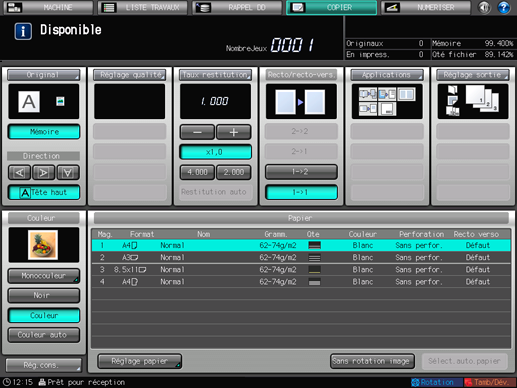Click tray 3 paper quantity indicator

coord(314,270)
